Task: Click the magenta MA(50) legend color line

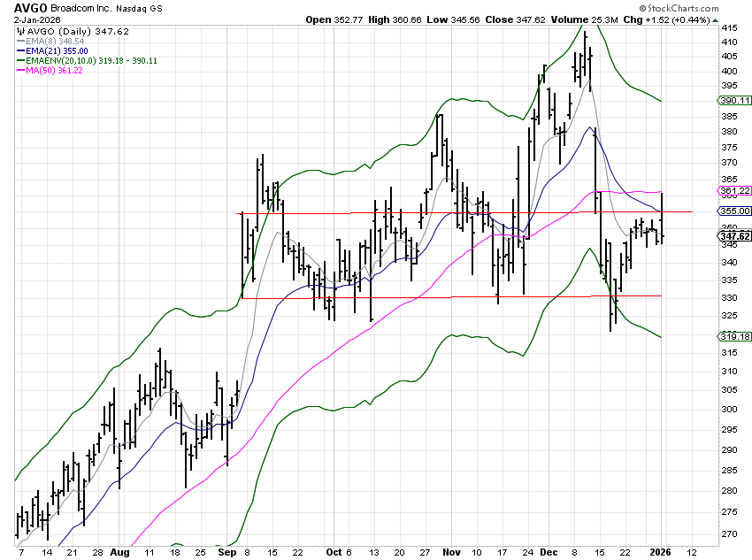Action: click(x=20, y=71)
